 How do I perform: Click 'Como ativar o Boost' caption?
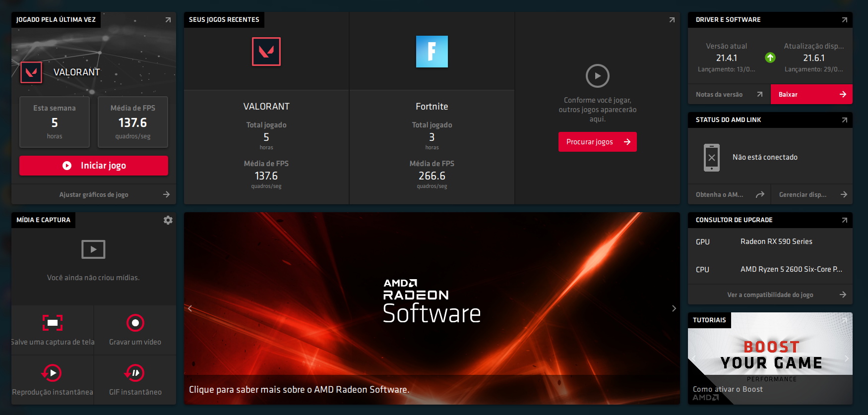click(728, 389)
